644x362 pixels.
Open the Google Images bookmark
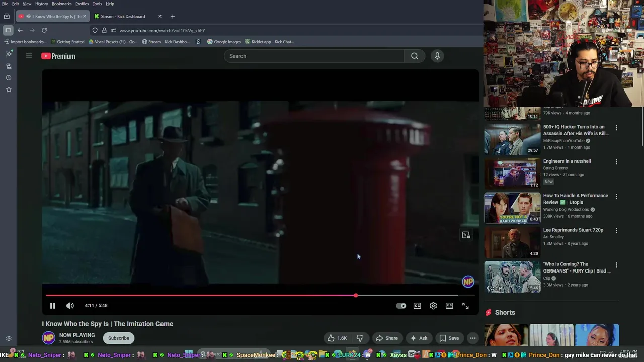click(224, 42)
